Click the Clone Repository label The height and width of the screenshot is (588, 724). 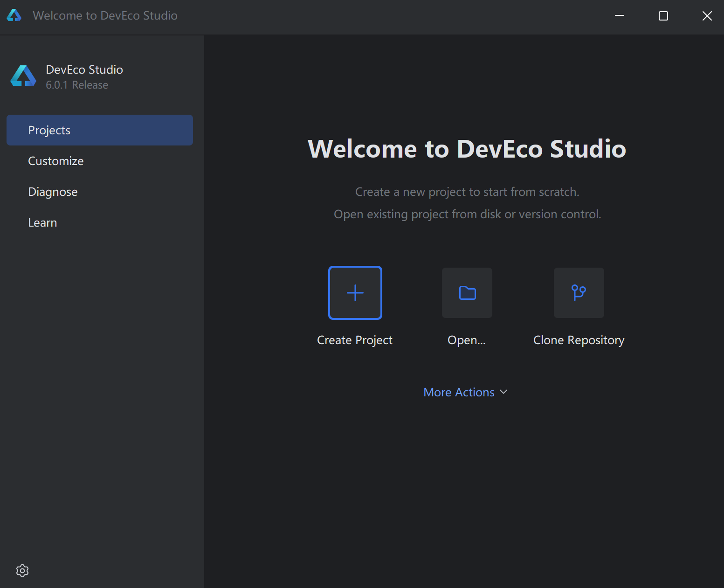click(x=579, y=340)
